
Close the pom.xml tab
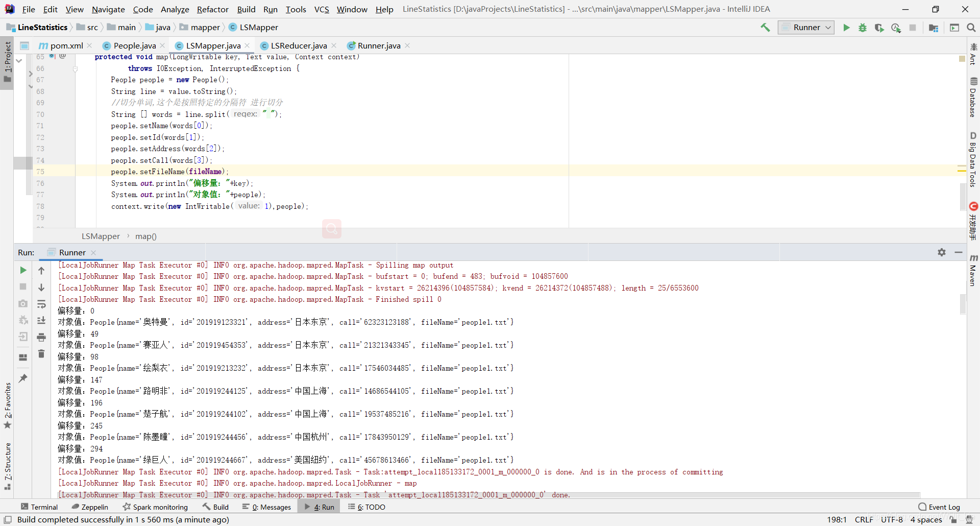tap(90, 45)
